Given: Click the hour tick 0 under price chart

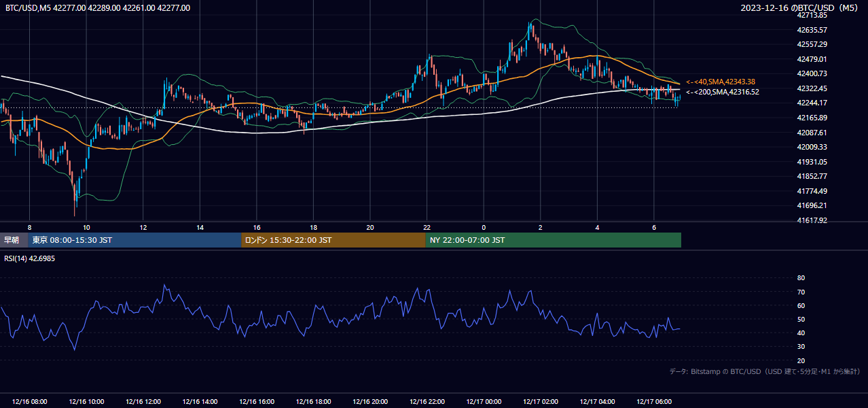Looking at the screenshot, I should point(484,227).
